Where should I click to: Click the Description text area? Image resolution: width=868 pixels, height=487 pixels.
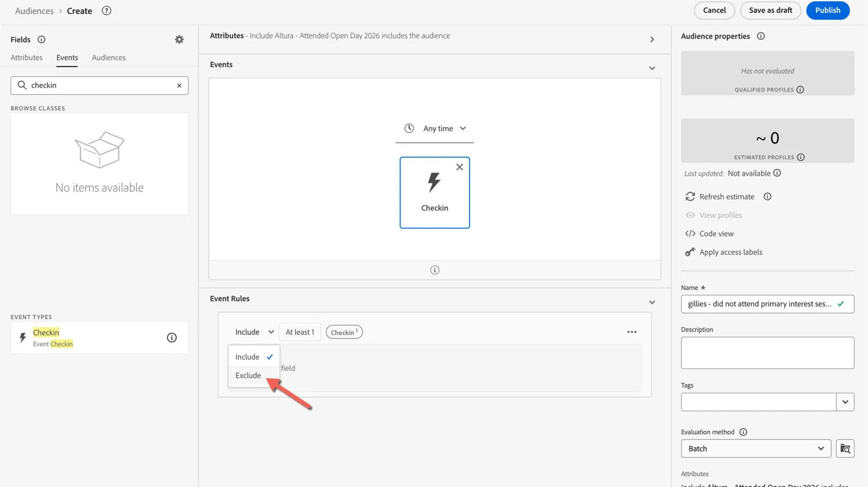tap(767, 353)
